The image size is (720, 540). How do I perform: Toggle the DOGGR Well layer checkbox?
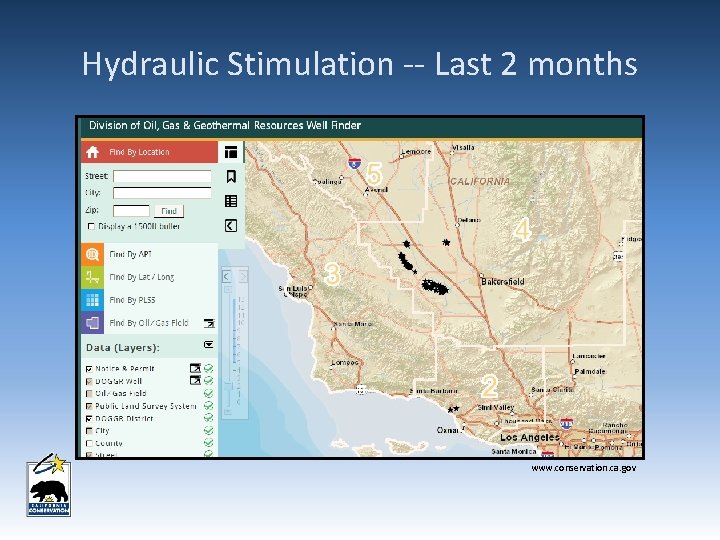coord(90,381)
